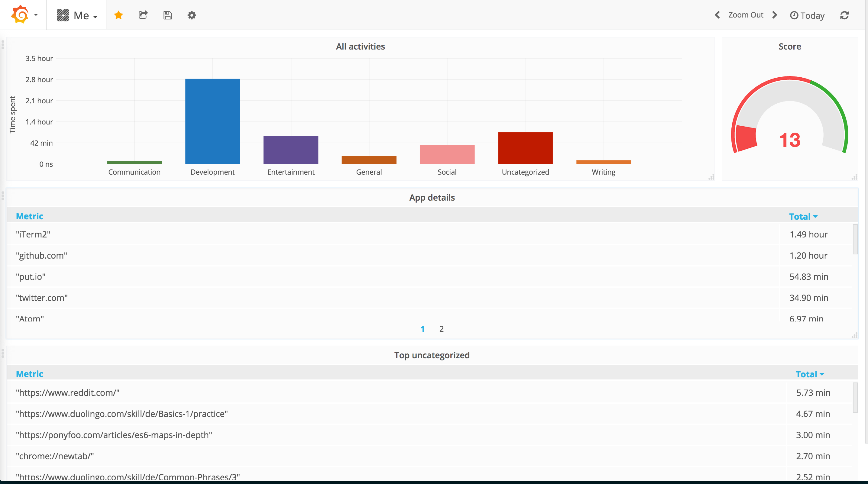
Task: Click the Zoom Out button
Action: coord(746,15)
